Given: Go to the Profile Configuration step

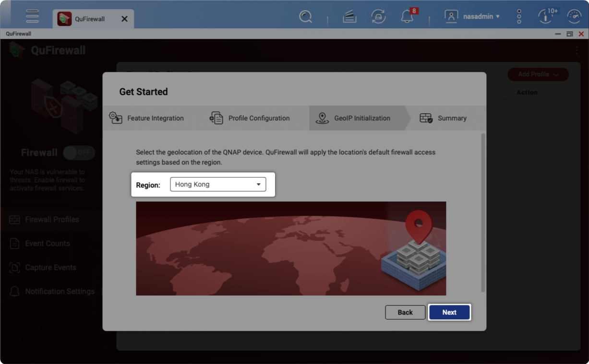Looking at the screenshot, I should point(250,118).
